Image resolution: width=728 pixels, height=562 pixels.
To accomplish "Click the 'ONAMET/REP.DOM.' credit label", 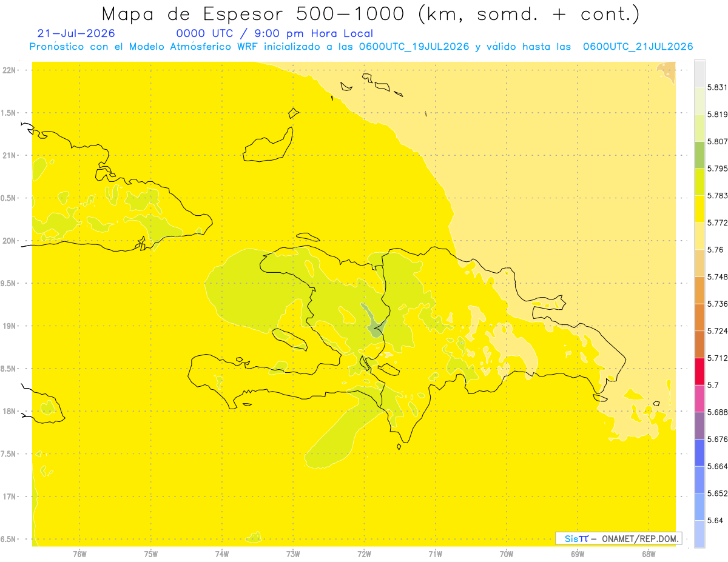I will (639, 538).
